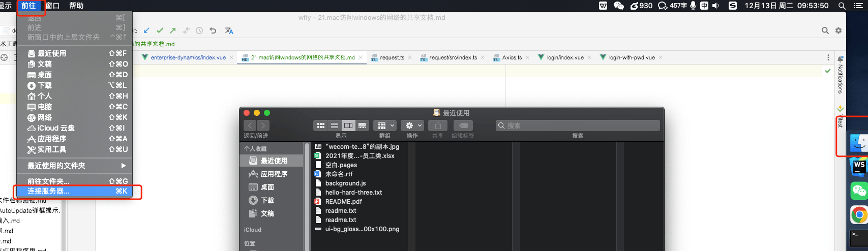The image size is (868, 251).
Task: Click Git update project arrow in WebStorm toolbar
Action: pyautogui.click(x=146, y=30)
